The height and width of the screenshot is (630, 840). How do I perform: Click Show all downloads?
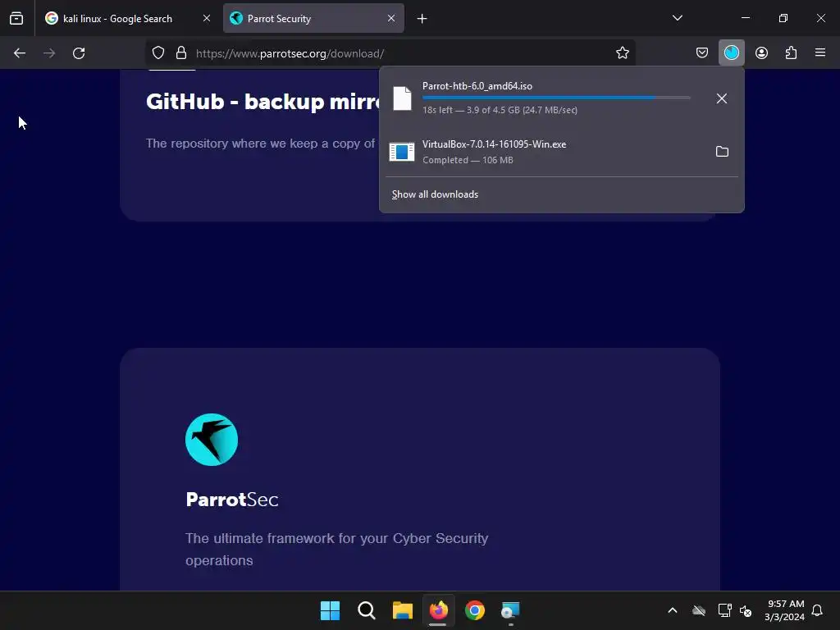[435, 194]
